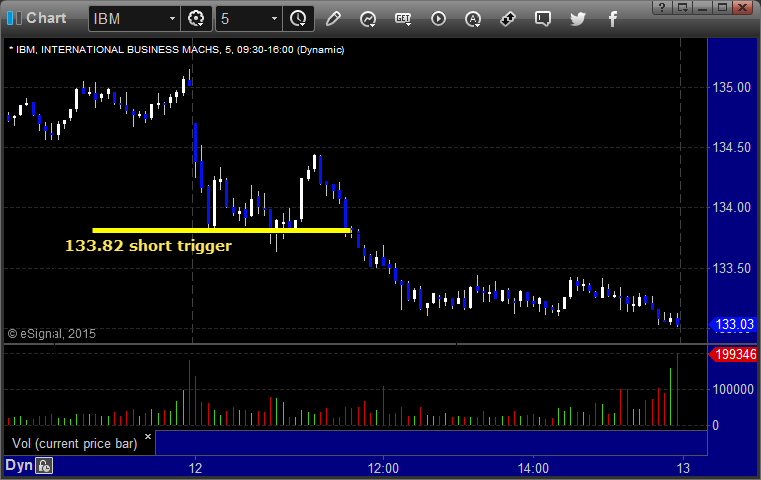Screen dimensions: 761x480
Task: Click the blue Chart window icon
Action: coord(15,18)
